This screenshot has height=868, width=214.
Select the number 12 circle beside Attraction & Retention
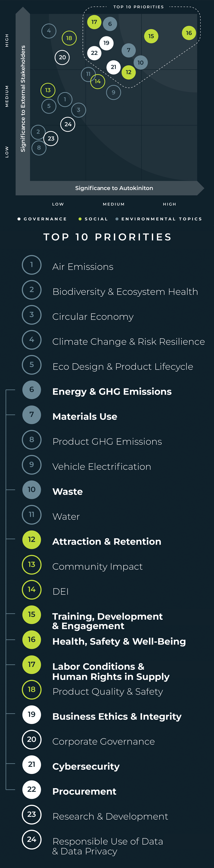click(32, 540)
